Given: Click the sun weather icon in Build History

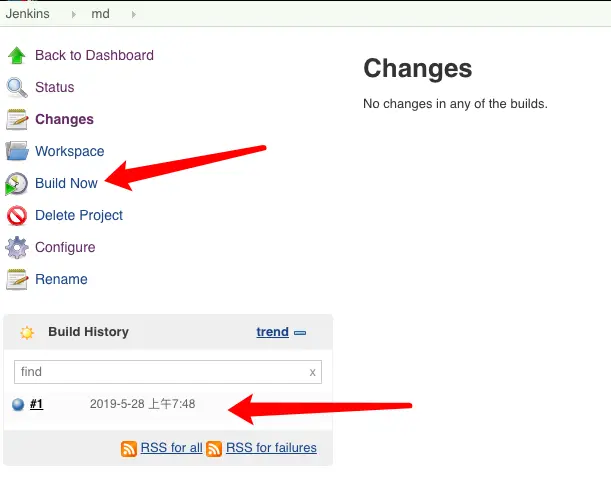Looking at the screenshot, I should 27,333.
